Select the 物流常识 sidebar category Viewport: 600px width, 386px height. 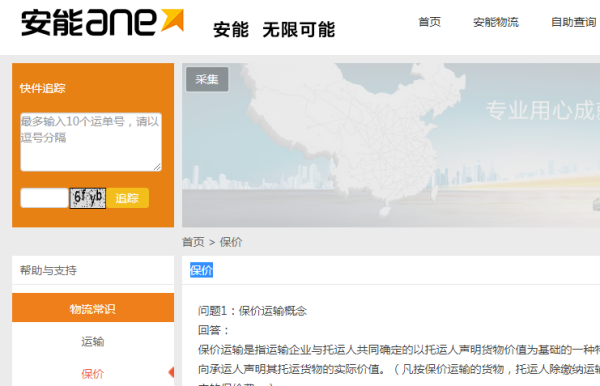[93, 308]
